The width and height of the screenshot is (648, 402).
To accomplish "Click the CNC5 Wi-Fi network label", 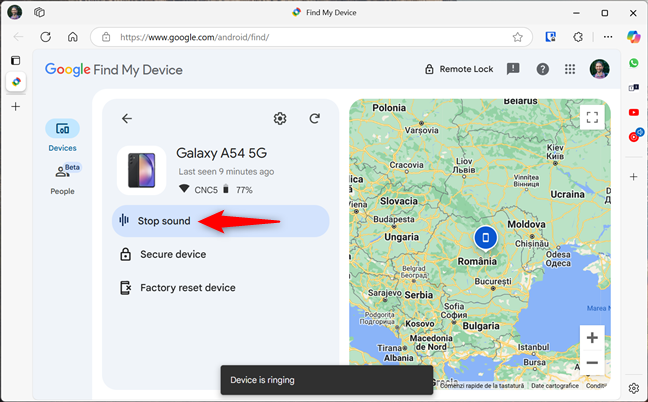I will click(206, 190).
